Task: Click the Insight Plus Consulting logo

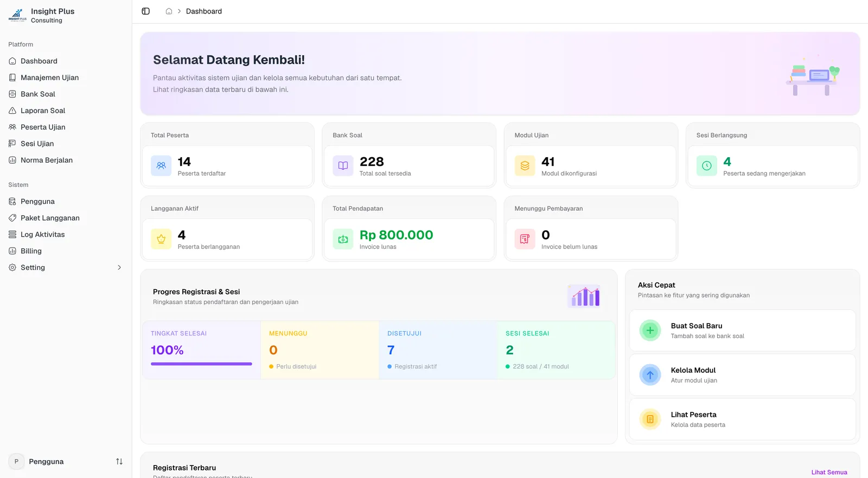Action: pyautogui.click(x=17, y=15)
